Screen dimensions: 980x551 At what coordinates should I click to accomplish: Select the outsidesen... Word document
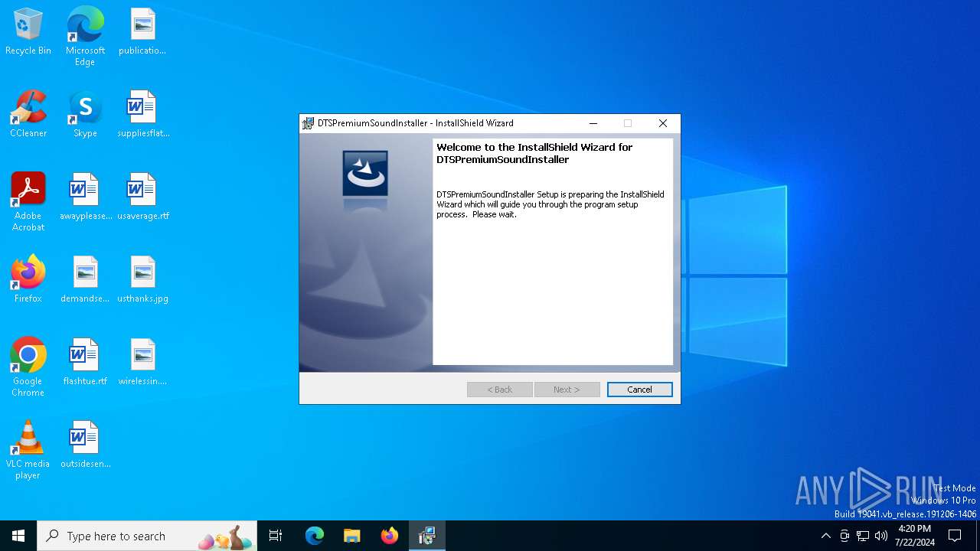coord(85,445)
